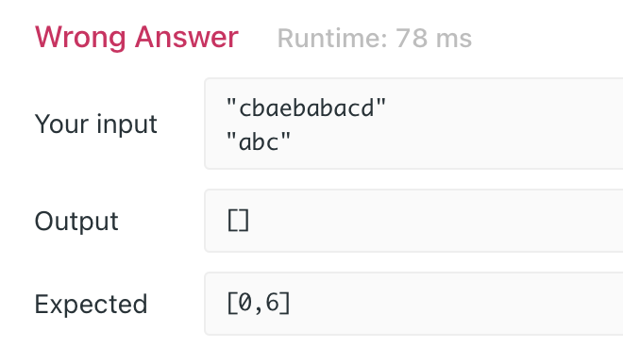Select the empty [] output value
The width and height of the screenshot is (623, 364).
pos(239,221)
